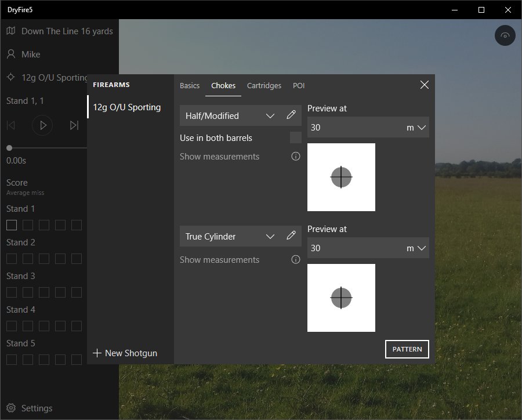Close the Firearms dialog with the X
This screenshot has width=522, height=420.
(x=425, y=85)
